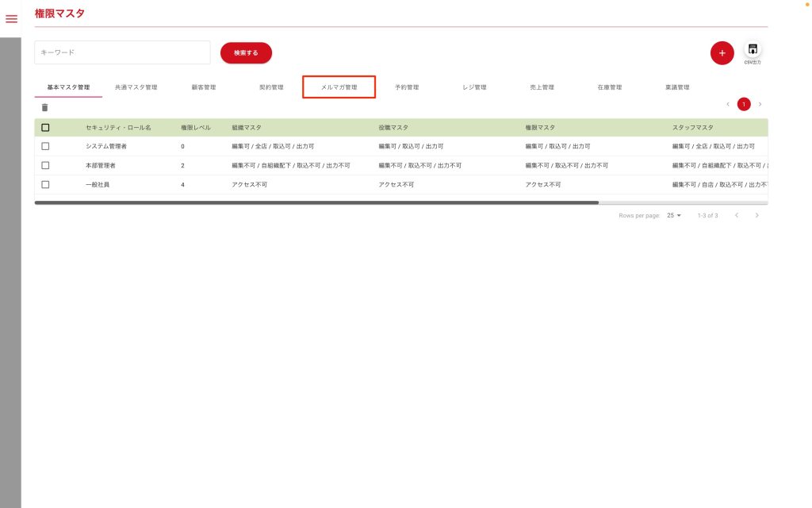Select the 本部管理者 row checkbox
This screenshot has width=812, height=508.
[45, 165]
